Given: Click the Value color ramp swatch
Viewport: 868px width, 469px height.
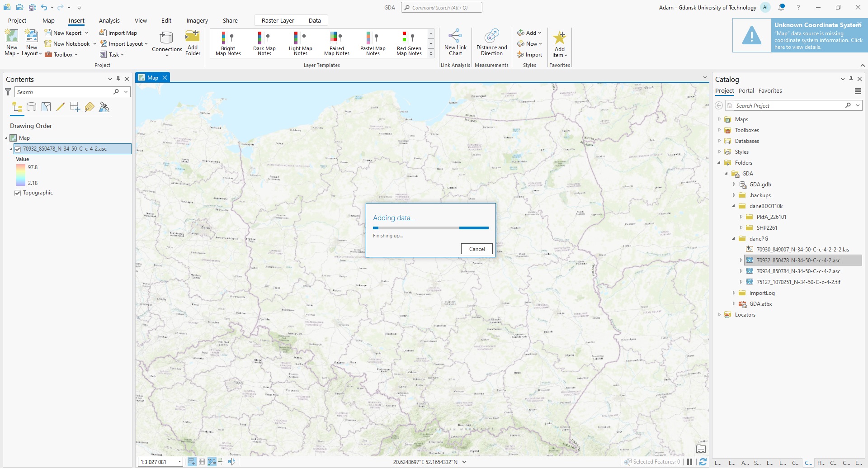Looking at the screenshot, I should (21, 175).
